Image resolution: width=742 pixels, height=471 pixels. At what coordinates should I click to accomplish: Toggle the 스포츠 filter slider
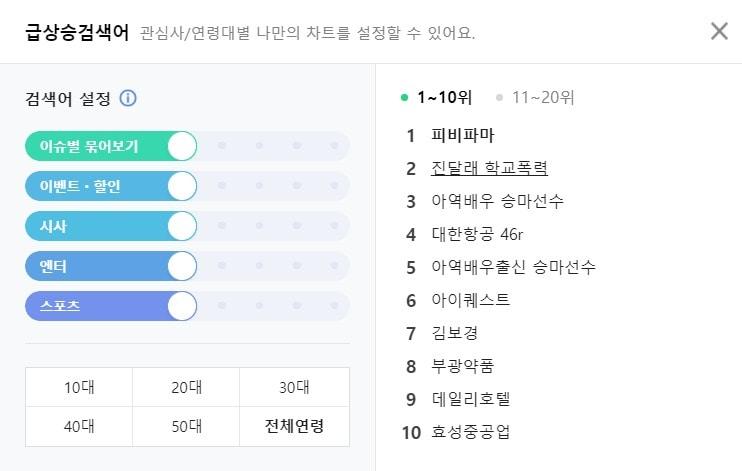click(182, 306)
